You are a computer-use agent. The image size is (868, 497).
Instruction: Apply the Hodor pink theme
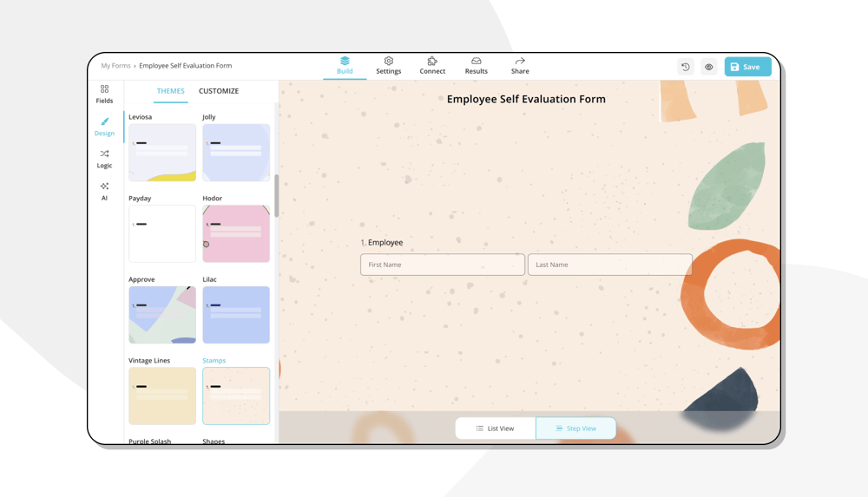236,233
